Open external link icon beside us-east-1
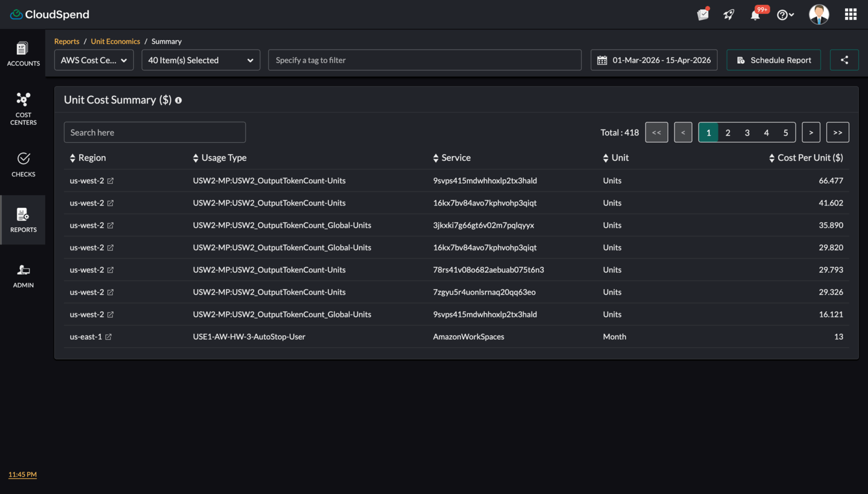The image size is (868, 494). click(108, 337)
